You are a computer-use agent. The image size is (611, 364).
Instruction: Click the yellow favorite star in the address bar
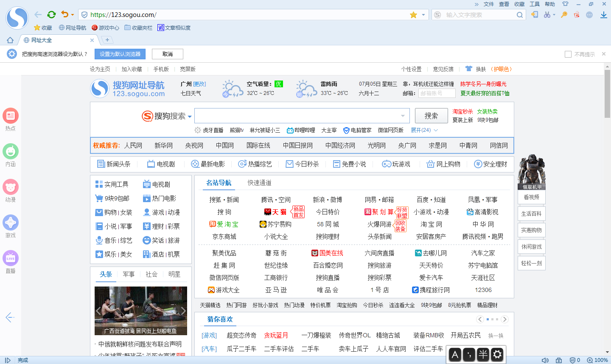(413, 15)
